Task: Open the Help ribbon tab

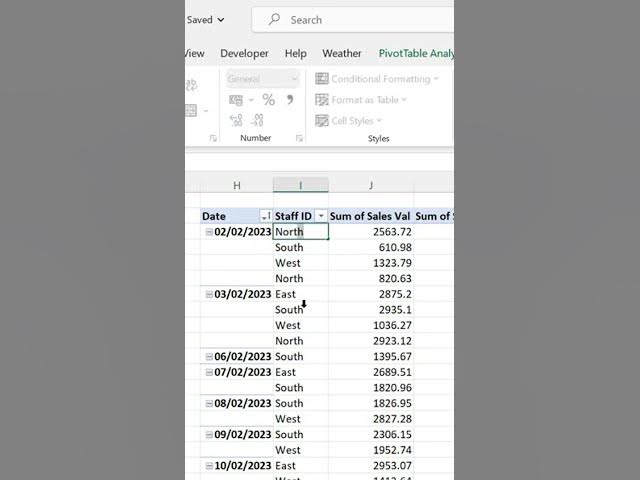Action: click(295, 53)
